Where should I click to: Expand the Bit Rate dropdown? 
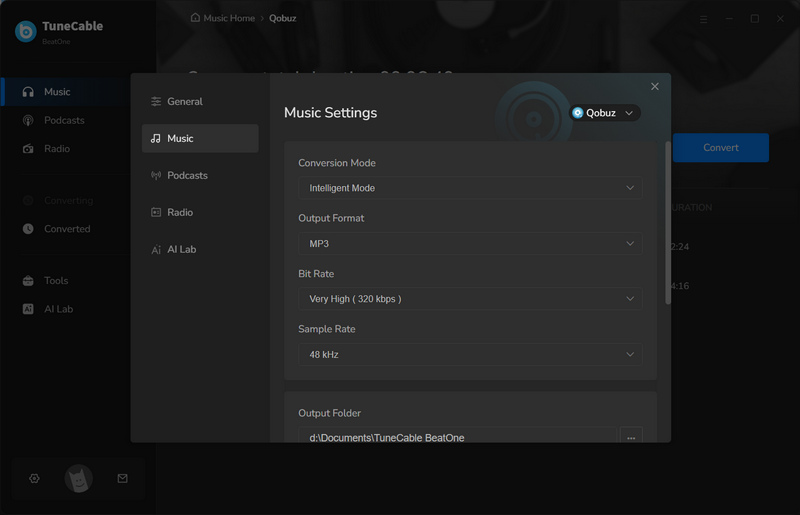469,299
